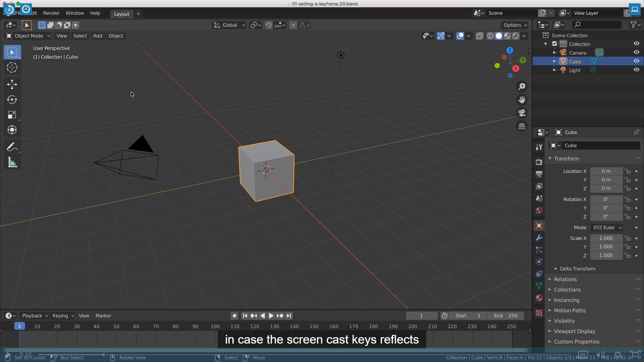Open the XYZ Euler rotation mode dropdown
Image resolution: width=644 pixels, height=362 pixels.
(607, 228)
